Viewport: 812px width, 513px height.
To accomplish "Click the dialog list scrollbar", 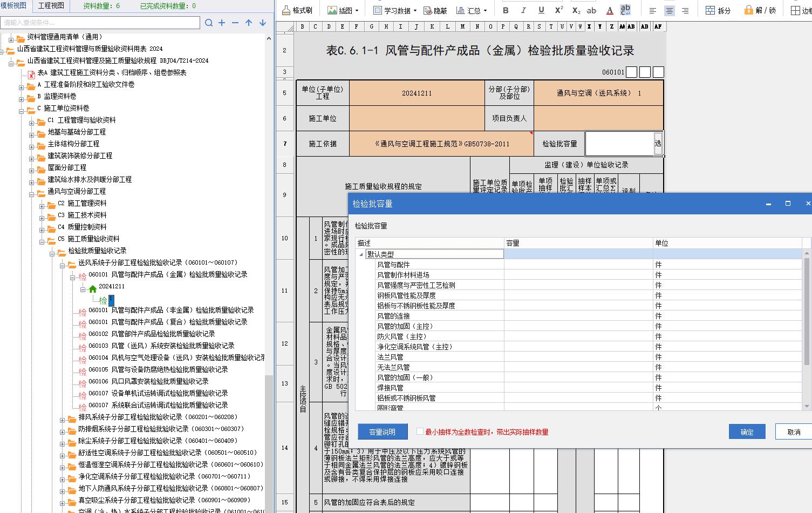I will point(807,312).
